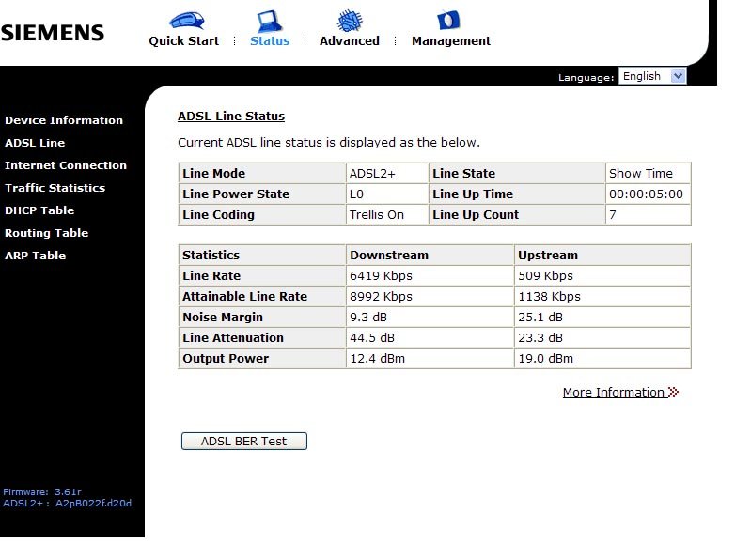Click the Statistics column header
This screenshot has height=560, width=735.
(211, 256)
